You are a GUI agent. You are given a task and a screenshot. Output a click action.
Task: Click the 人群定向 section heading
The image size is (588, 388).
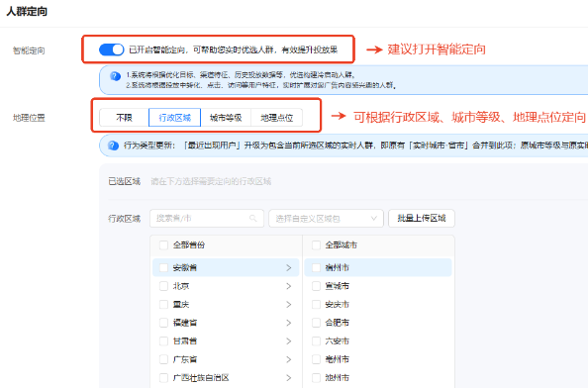[27, 12]
